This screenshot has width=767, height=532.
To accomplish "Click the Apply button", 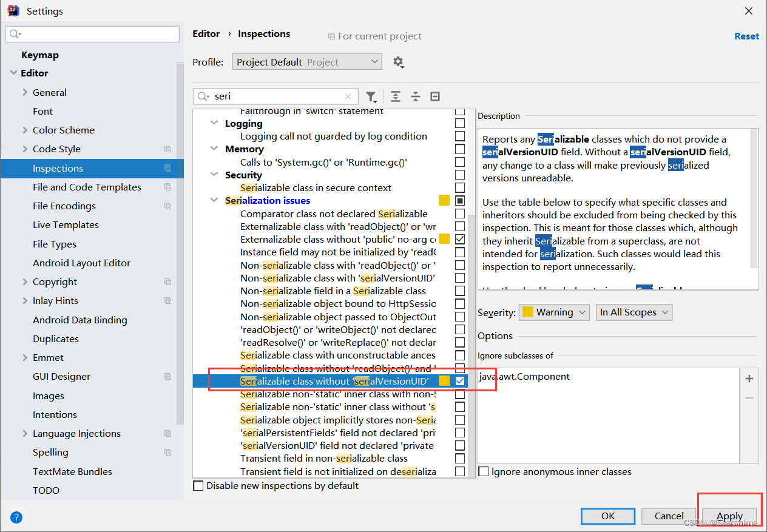I will (729, 516).
